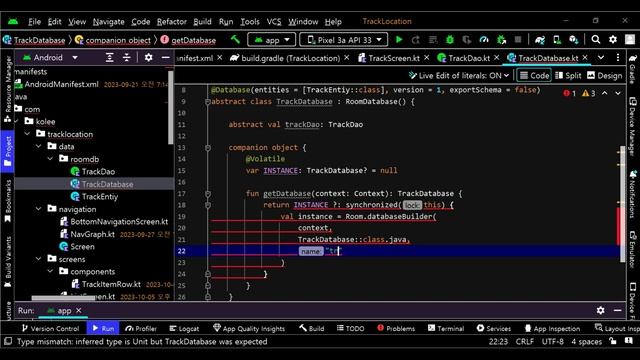Click the Make Project hammer icon
640x360 pixels.
tap(236, 40)
